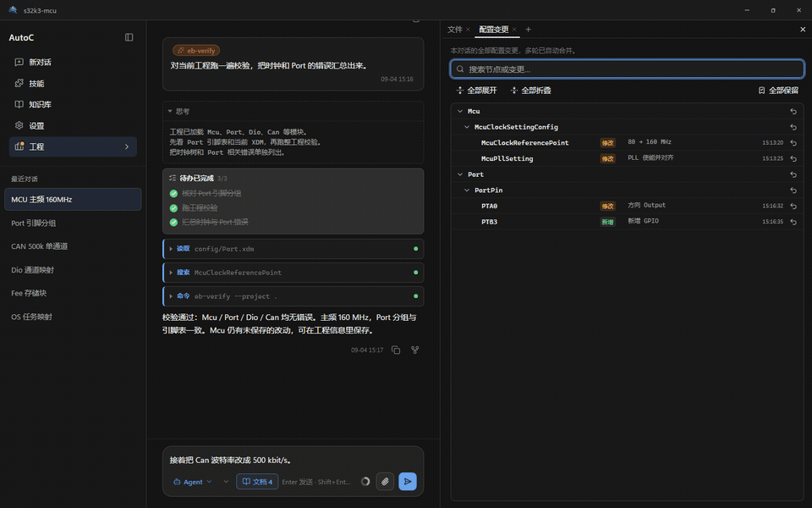Open conversation Dio 通道映射
Viewport: 812px width, 508px height.
click(73, 270)
